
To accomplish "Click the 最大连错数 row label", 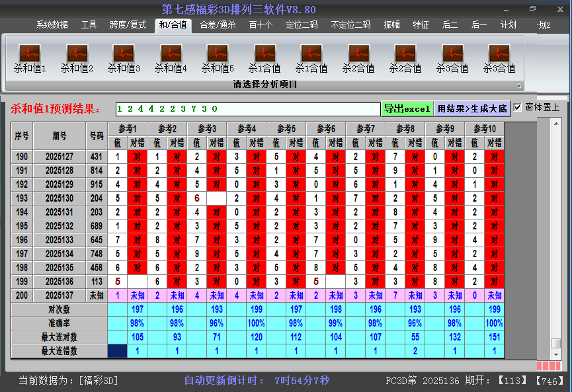I will pyautogui.click(x=59, y=351).
